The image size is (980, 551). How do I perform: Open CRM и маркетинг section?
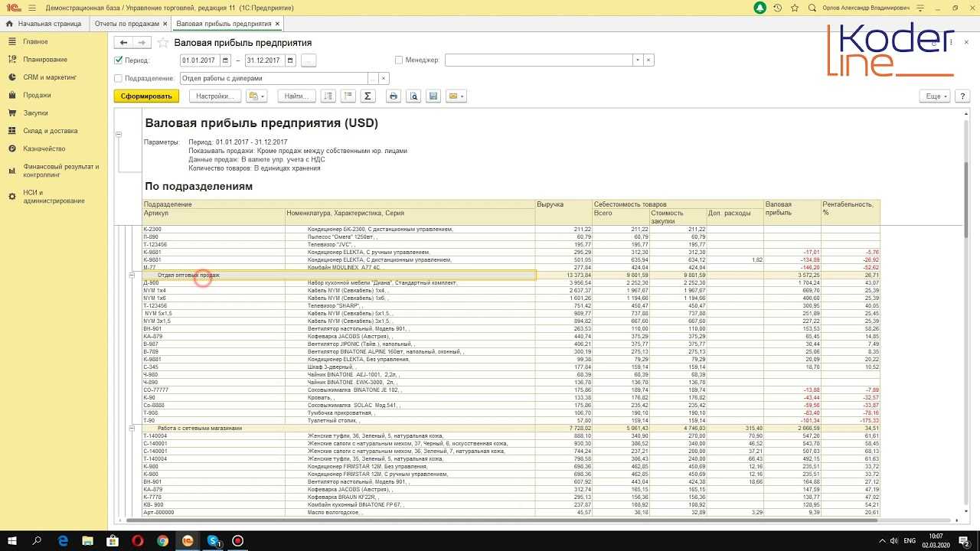pos(50,77)
